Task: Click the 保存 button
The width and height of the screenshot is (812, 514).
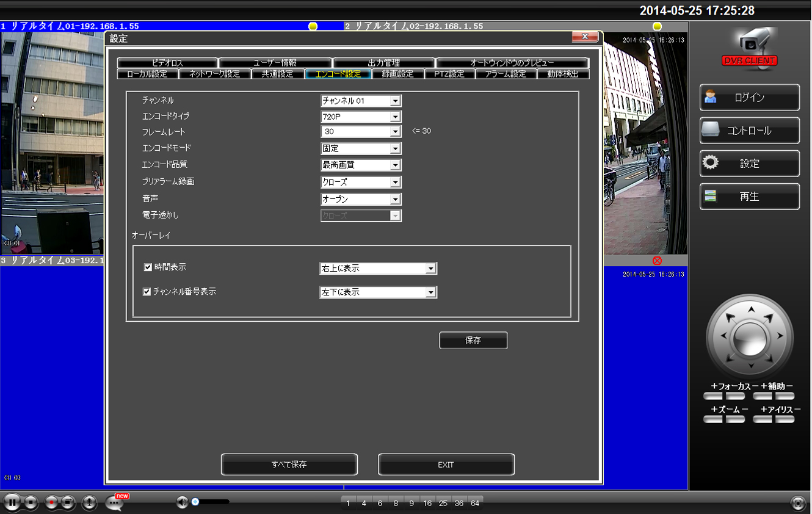Action: (x=473, y=341)
